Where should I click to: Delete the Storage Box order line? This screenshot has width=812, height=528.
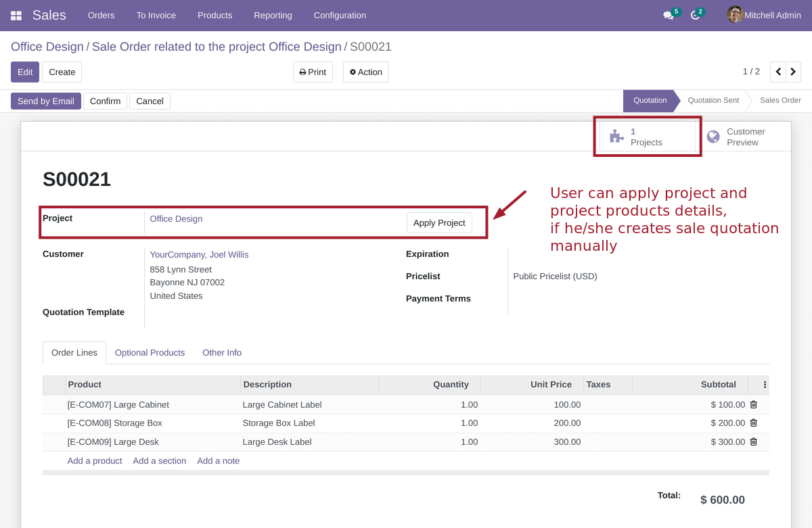point(754,423)
